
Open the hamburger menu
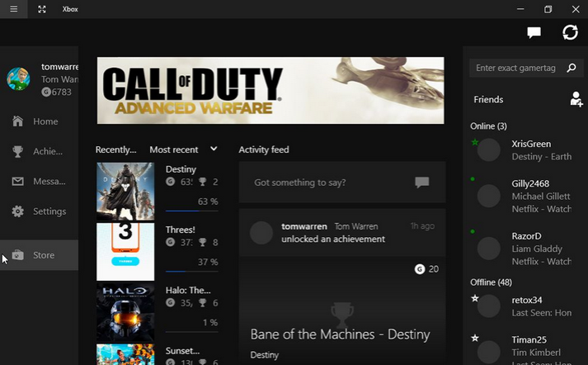point(13,9)
